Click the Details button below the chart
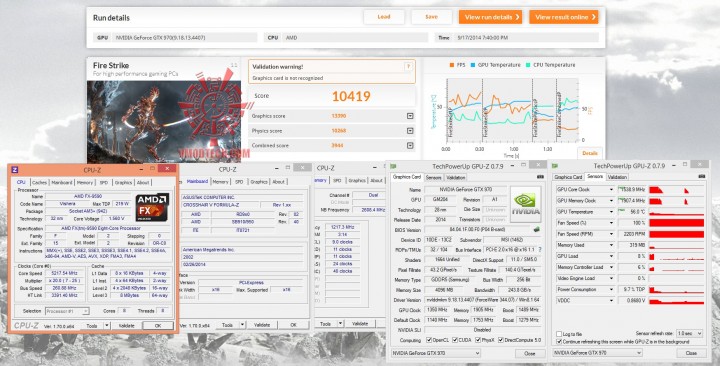This screenshot has height=366, width=720. coord(590,153)
